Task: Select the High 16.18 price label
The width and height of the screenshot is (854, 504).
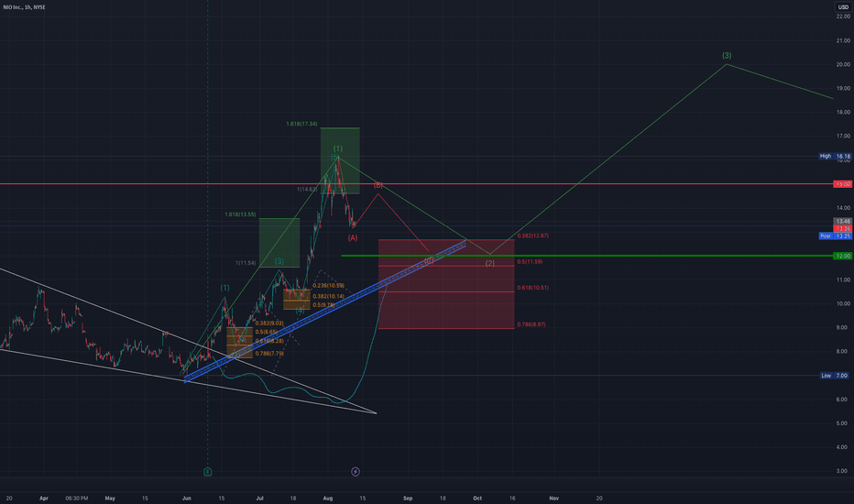Action: coord(835,156)
